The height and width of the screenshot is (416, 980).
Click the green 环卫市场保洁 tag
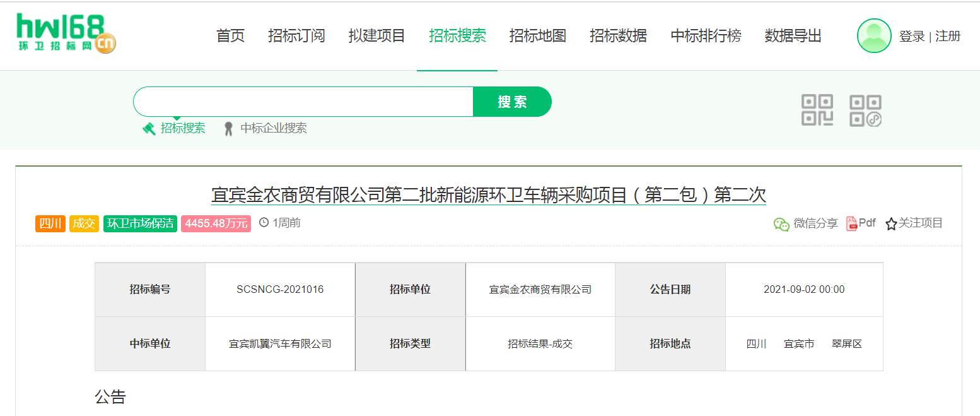click(x=140, y=223)
